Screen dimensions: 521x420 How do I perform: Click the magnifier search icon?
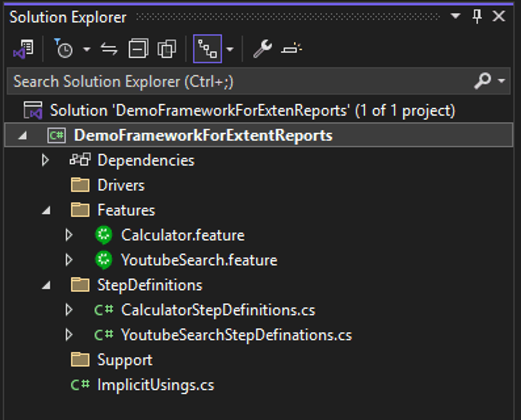(483, 80)
